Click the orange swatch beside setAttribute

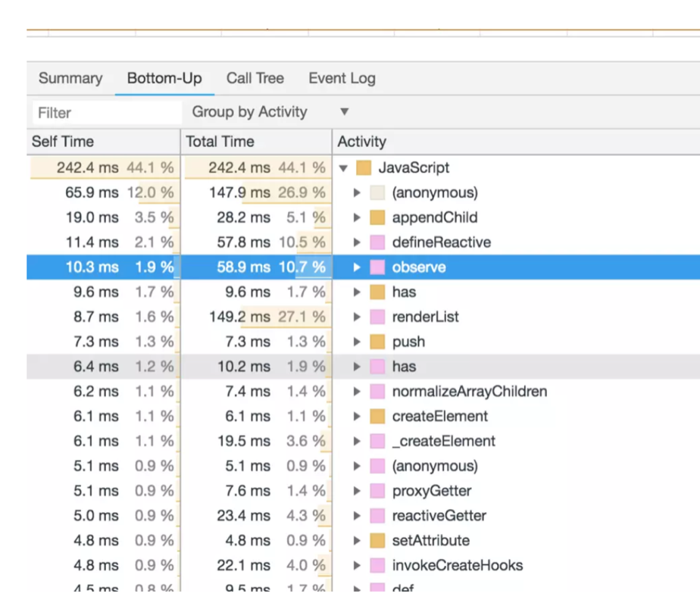(x=377, y=540)
